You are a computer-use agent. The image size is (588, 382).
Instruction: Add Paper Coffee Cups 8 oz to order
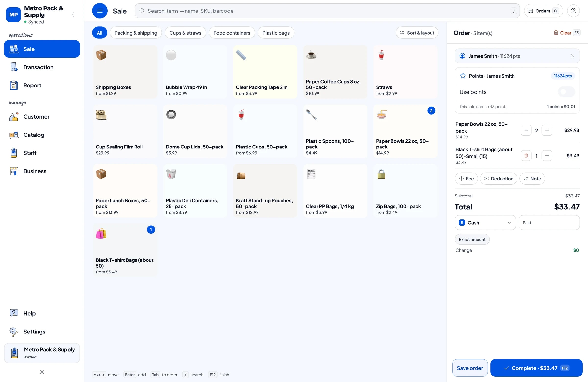335,72
